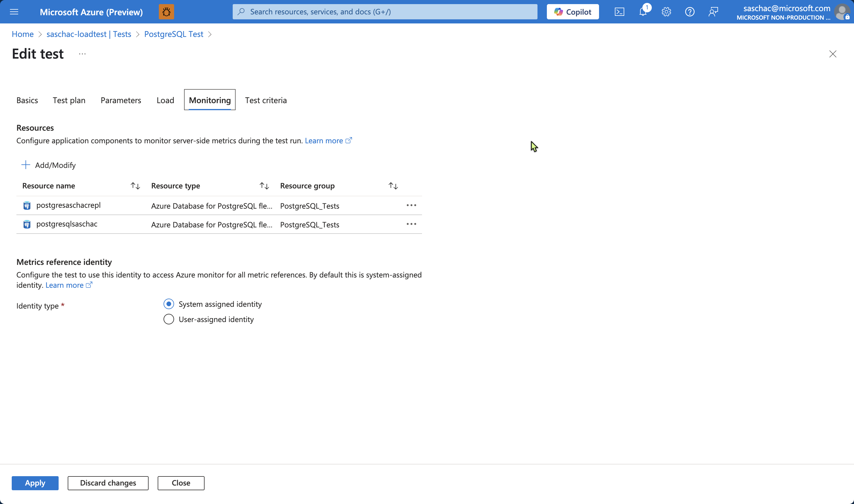854x504 pixels.
Task: Switch to the Basics tab
Action: point(27,101)
